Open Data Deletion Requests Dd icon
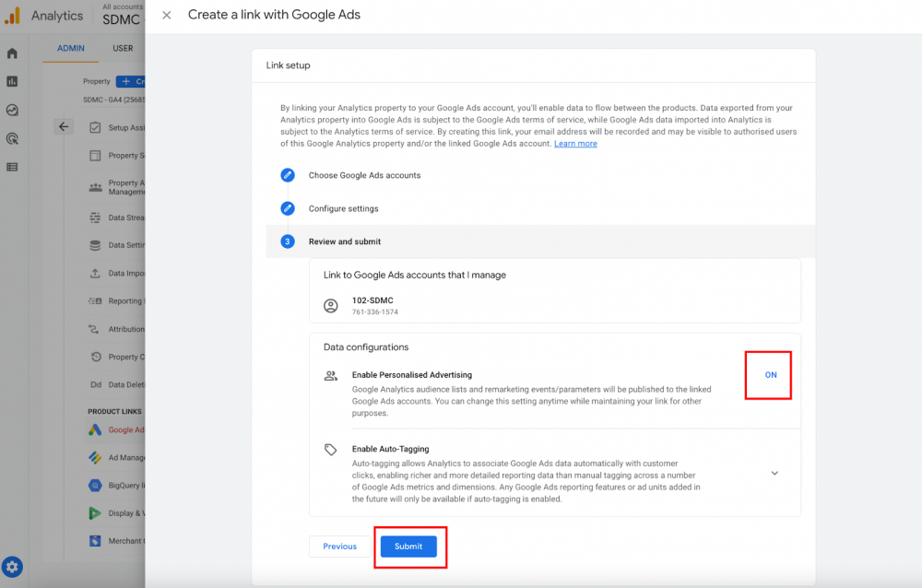This screenshot has height=588, width=922. [x=96, y=384]
